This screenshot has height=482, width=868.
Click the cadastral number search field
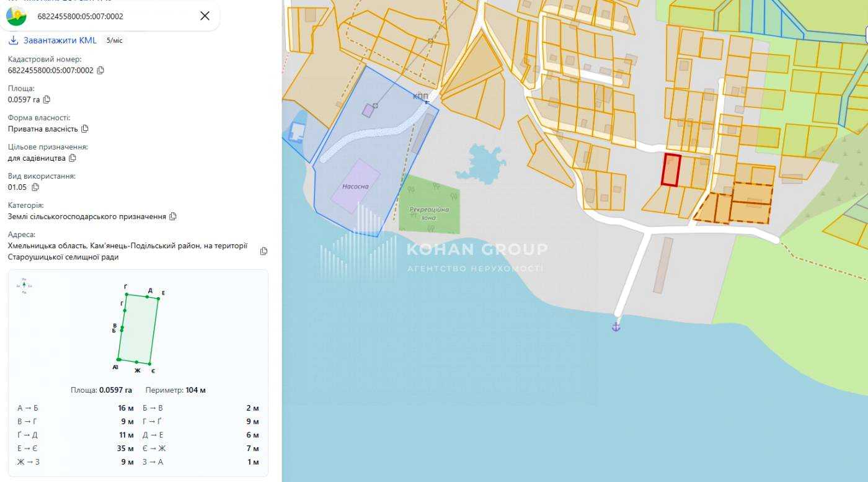(x=112, y=16)
